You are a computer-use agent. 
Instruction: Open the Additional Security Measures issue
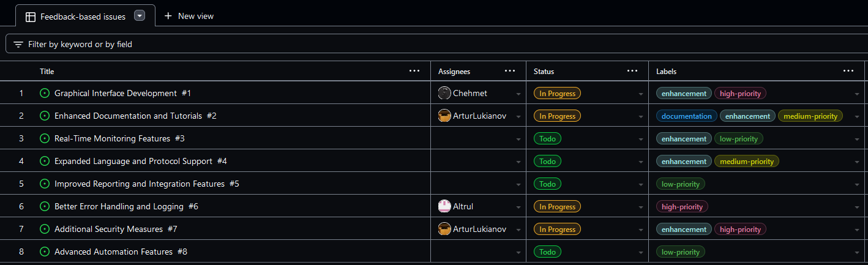coord(108,230)
